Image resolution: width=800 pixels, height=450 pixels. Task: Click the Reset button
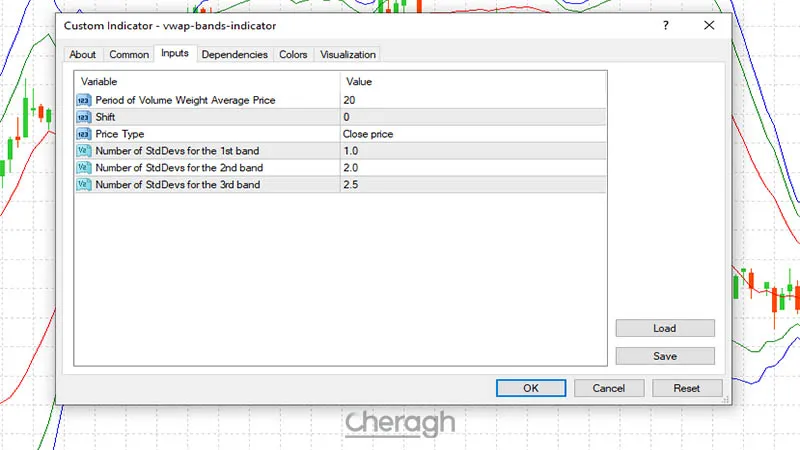pyautogui.click(x=686, y=388)
